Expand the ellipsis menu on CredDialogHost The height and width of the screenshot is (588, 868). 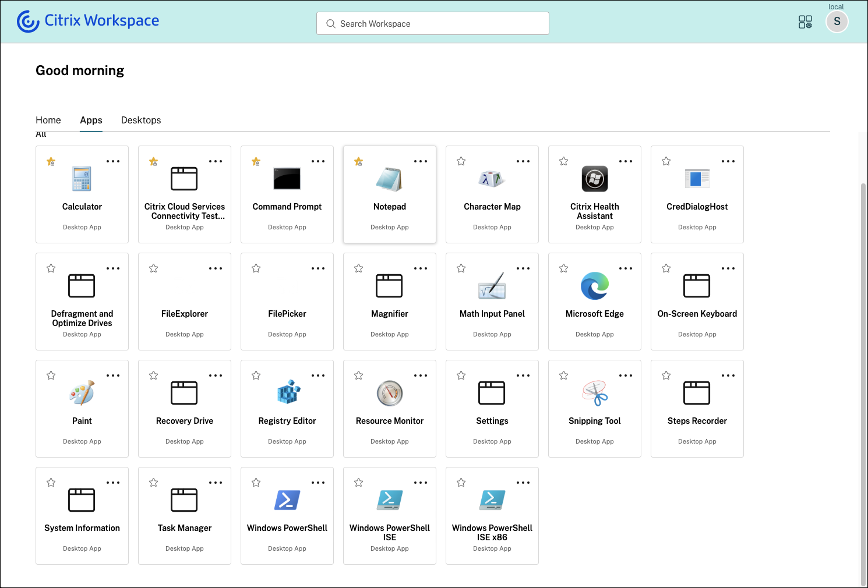click(728, 161)
